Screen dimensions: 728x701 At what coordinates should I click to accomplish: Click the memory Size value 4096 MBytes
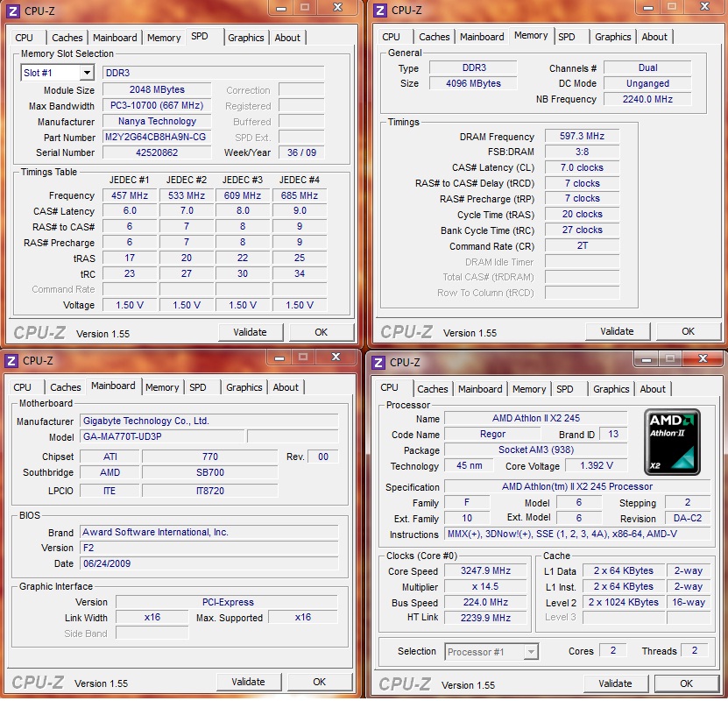[x=473, y=83]
